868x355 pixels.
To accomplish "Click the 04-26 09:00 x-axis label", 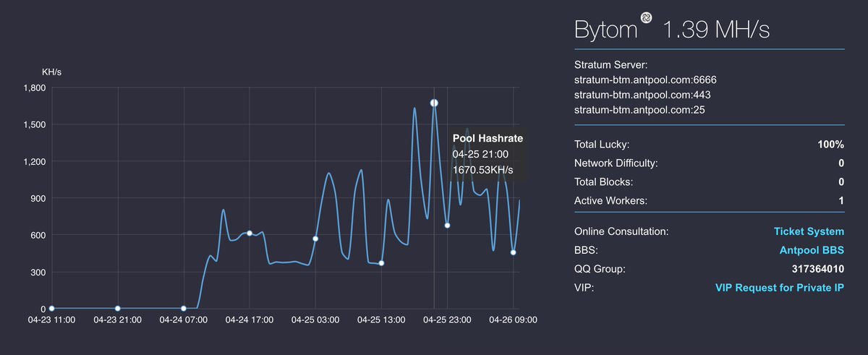I will 513,319.
